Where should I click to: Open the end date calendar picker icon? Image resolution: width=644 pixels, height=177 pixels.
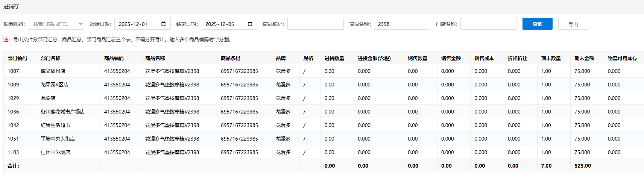click(250, 24)
